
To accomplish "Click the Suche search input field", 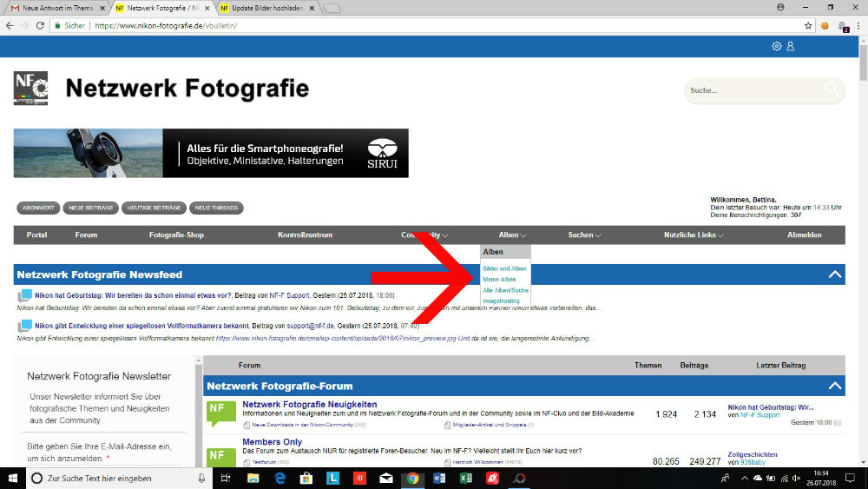I will click(x=756, y=90).
